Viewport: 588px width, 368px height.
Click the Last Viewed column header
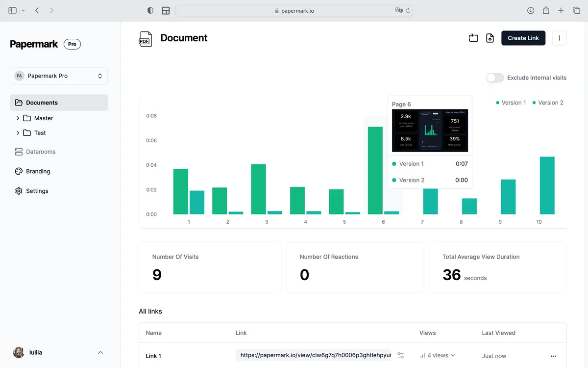[x=498, y=333]
